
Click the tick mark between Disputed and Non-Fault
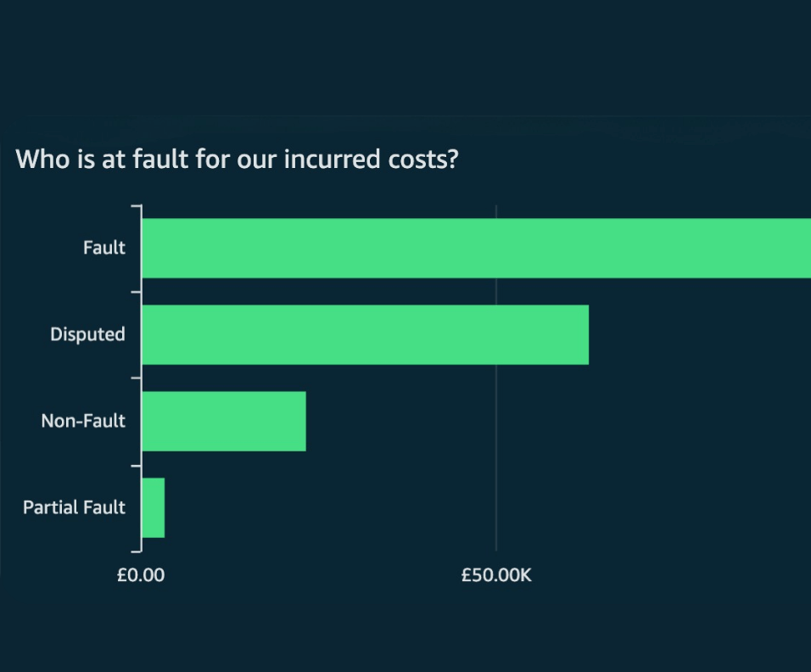point(136,378)
